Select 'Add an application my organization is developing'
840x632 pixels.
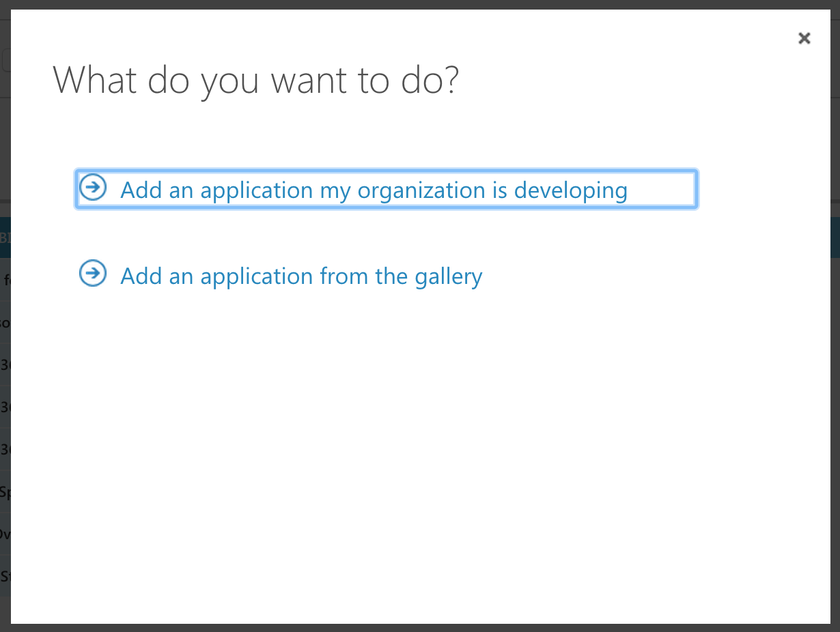point(374,190)
